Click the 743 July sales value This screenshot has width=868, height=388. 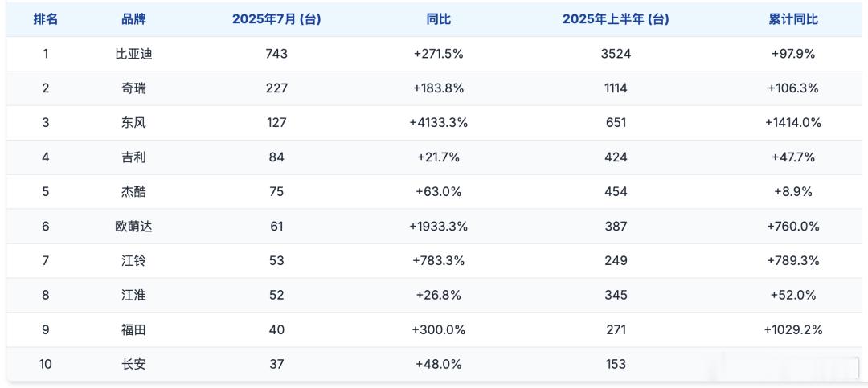276,54
